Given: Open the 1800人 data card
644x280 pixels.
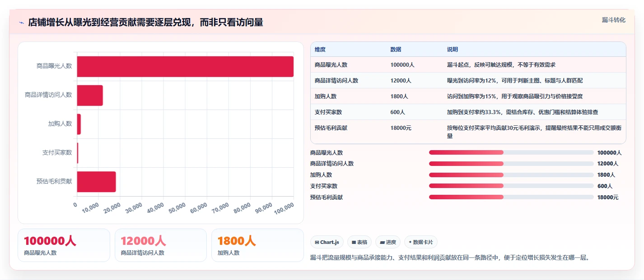Looking at the screenshot, I should [x=257, y=245].
